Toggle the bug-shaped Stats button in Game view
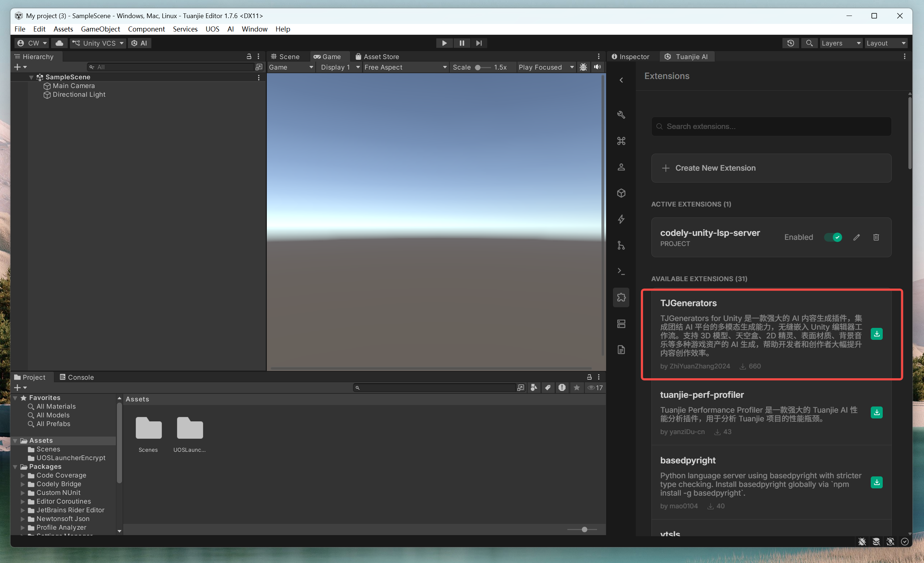Viewport: 924px width, 563px height. 583,67
